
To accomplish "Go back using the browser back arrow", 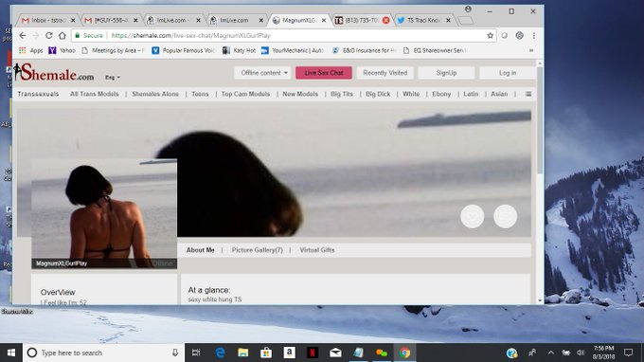I will pos(23,36).
